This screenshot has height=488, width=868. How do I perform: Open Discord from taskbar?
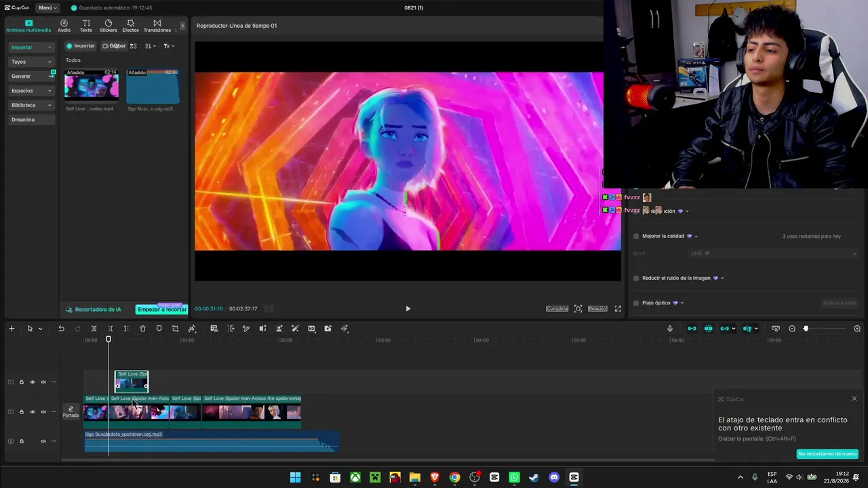point(554,477)
